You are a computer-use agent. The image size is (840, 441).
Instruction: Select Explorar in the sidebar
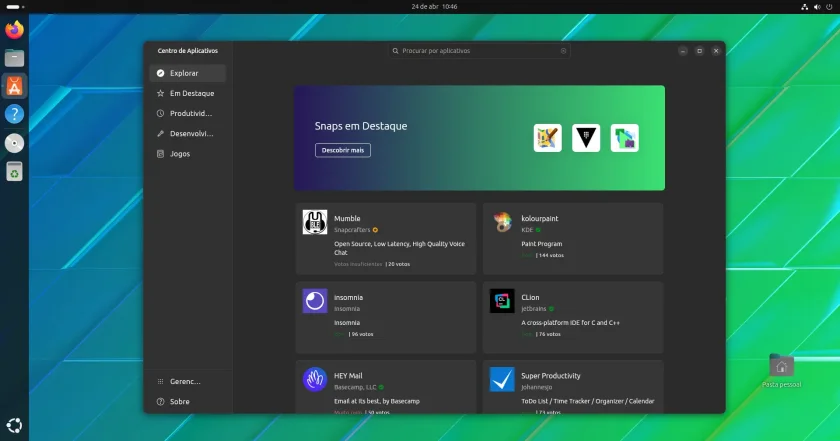click(188, 73)
